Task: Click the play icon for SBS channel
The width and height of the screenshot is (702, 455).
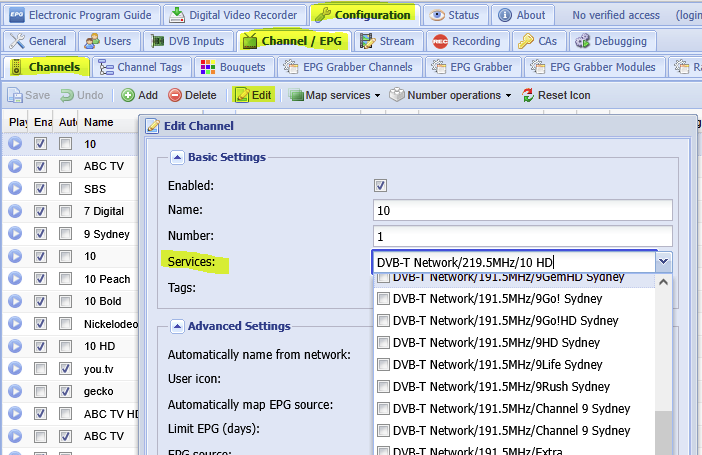Action: [15, 189]
